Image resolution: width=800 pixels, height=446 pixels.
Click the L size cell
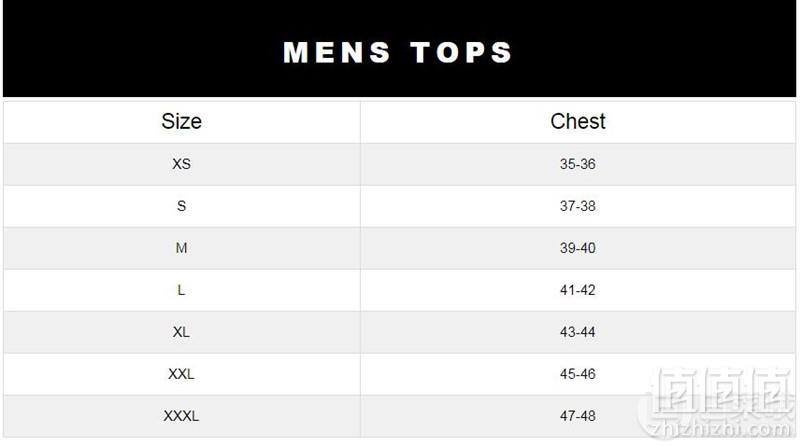point(182,290)
